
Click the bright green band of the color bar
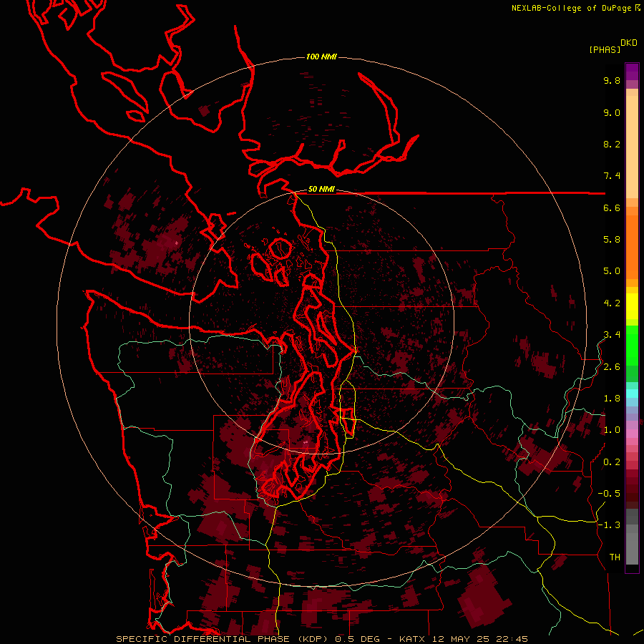click(632, 346)
